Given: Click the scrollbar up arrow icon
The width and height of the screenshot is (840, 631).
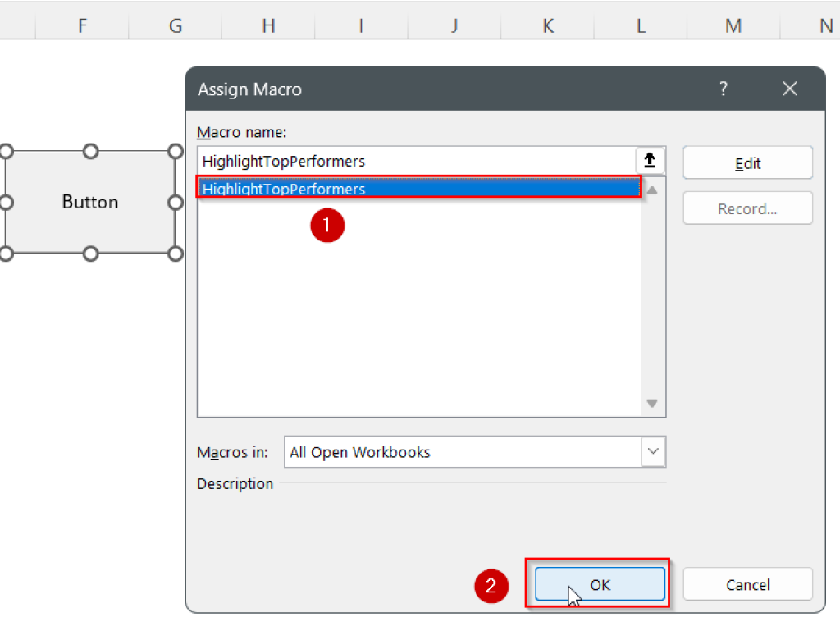Looking at the screenshot, I should pyautogui.click(x=652, y=190).
